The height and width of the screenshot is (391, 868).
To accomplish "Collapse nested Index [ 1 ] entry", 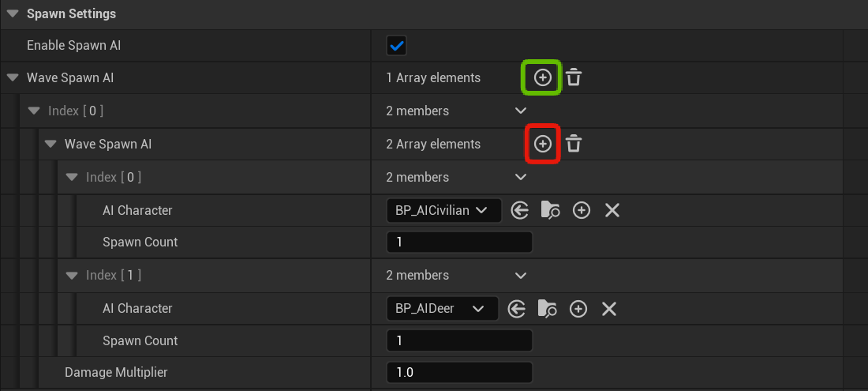I will (73, 276).
